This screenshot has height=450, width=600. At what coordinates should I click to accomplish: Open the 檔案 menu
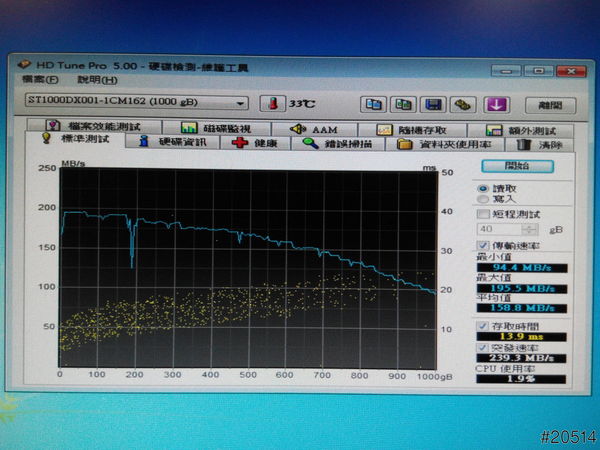pyautogui.click(x=33, y=80)
